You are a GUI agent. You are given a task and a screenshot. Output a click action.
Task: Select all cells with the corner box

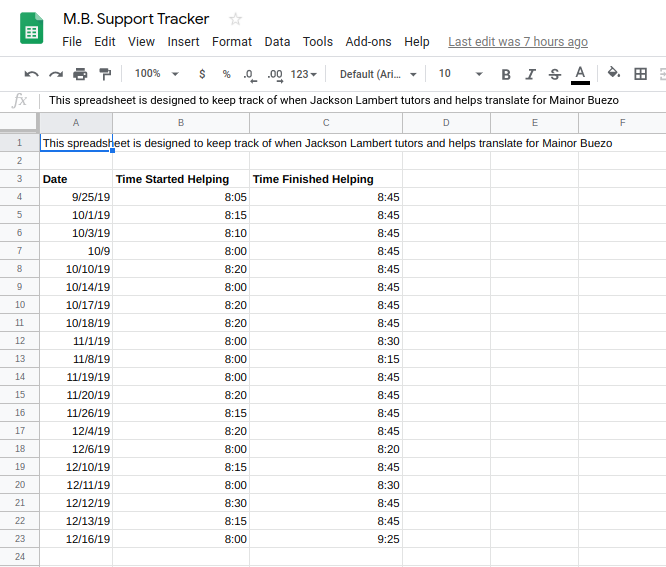point(19,123)
